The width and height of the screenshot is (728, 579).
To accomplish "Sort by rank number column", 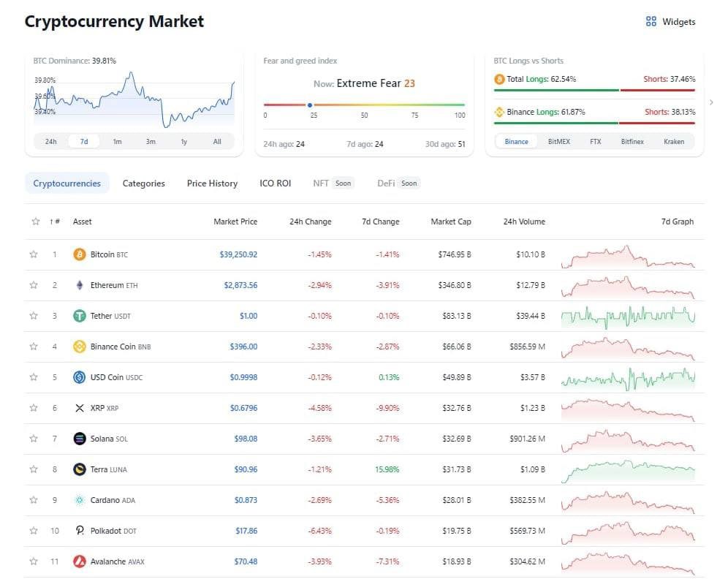I will (x=55, y=222).
